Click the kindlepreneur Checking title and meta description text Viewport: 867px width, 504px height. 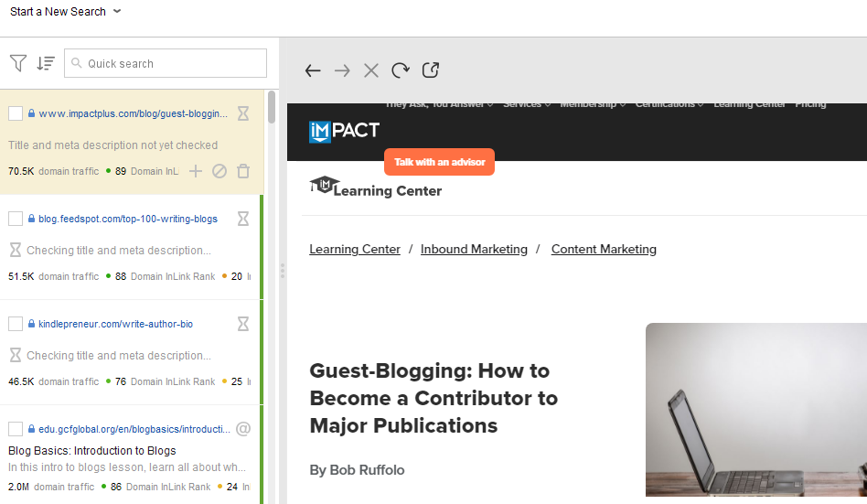[x=118, y=355]
